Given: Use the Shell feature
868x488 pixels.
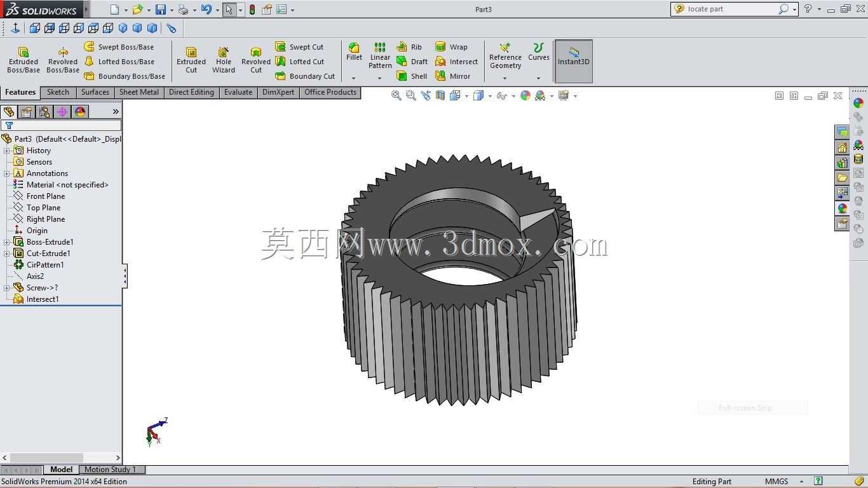Looking at the screenshot, I should [412, 76].
